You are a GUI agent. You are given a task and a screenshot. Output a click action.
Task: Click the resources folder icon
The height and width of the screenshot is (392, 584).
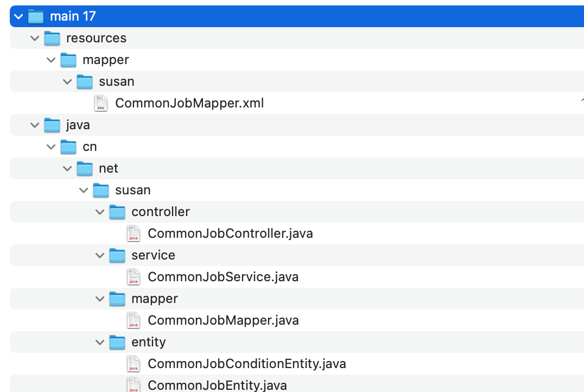coord(52,38)
